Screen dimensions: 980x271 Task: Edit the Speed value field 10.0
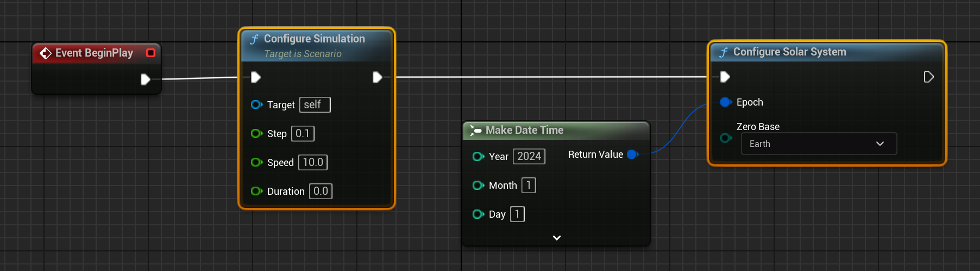click(313, 162)
